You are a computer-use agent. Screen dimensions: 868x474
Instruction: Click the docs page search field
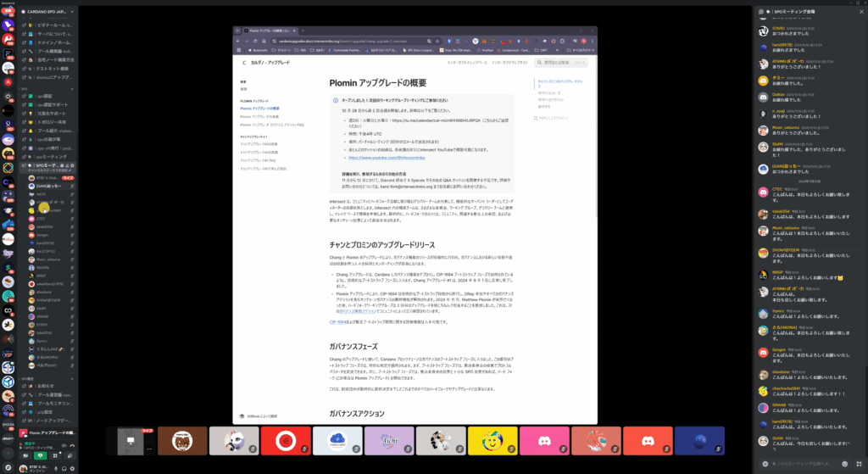click(561, 63)
